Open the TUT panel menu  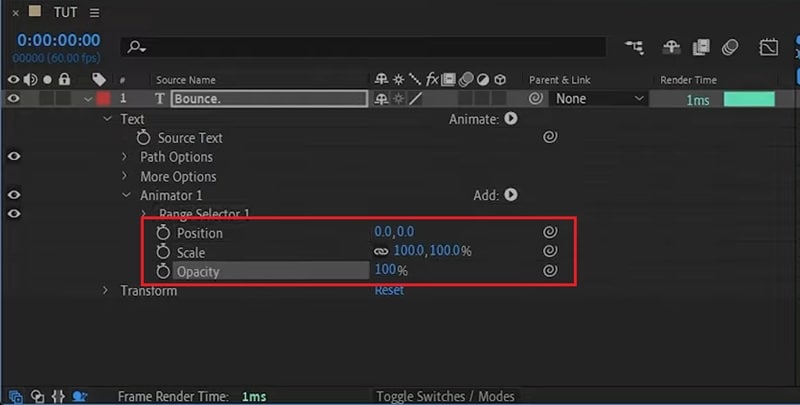94,13
